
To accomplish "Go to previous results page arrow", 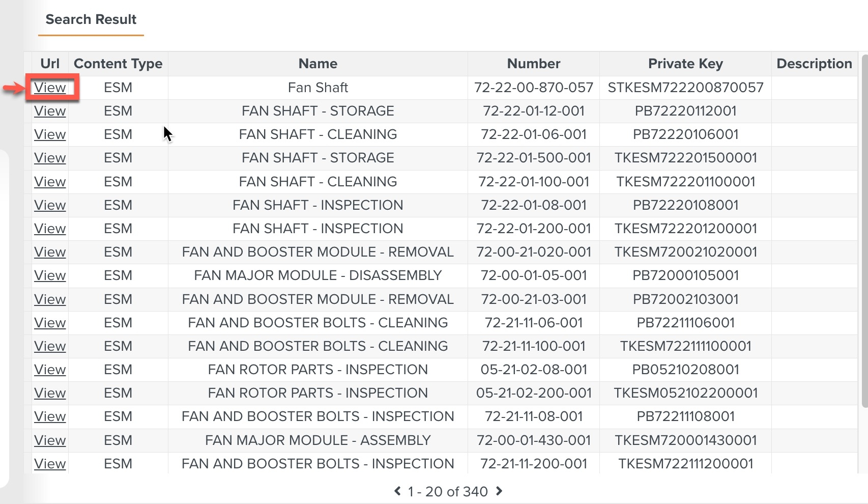I will [x=397, y=491].
